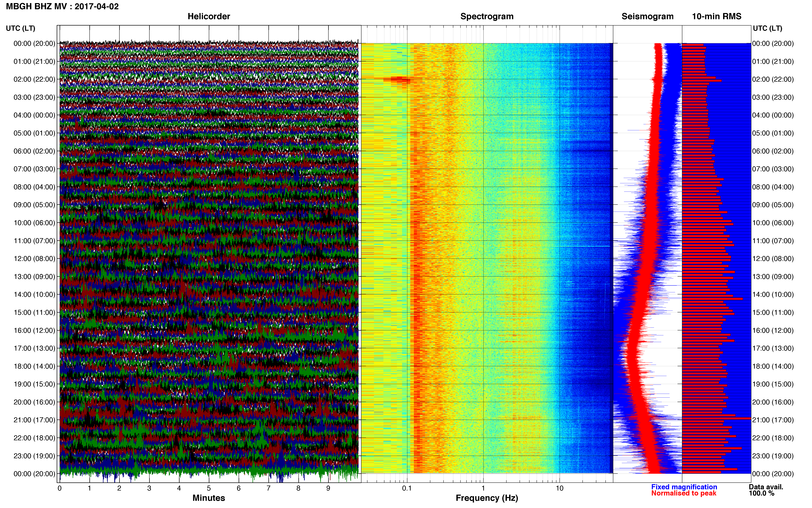Screen dimensions: 812x508
Task: Click the 'Normalised to peak' legend text
Action: click(684, 493)
